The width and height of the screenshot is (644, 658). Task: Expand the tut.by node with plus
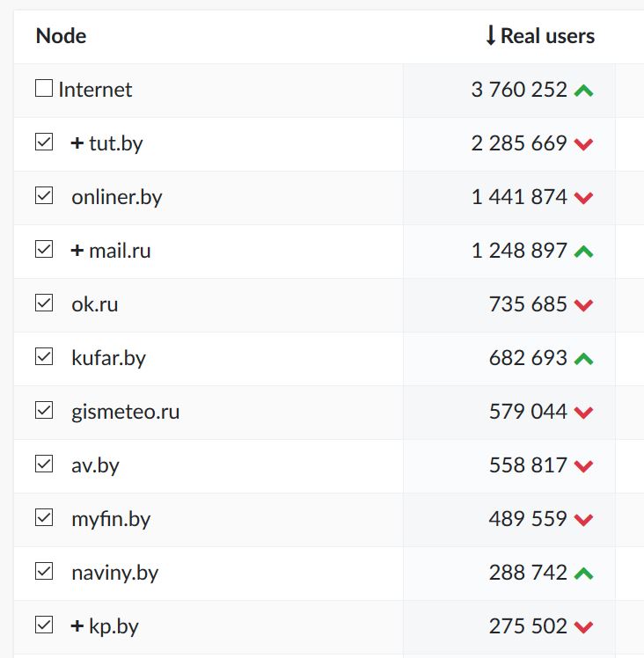click(x=77, y=143)
